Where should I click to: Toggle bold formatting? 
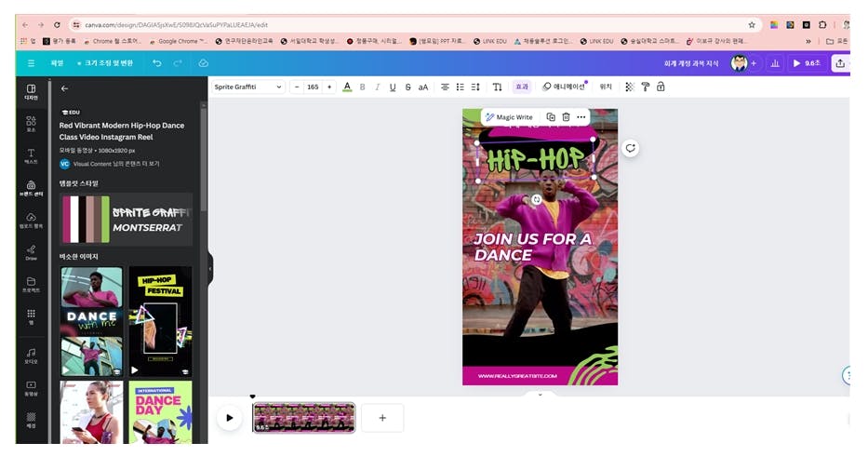point(363,87)
